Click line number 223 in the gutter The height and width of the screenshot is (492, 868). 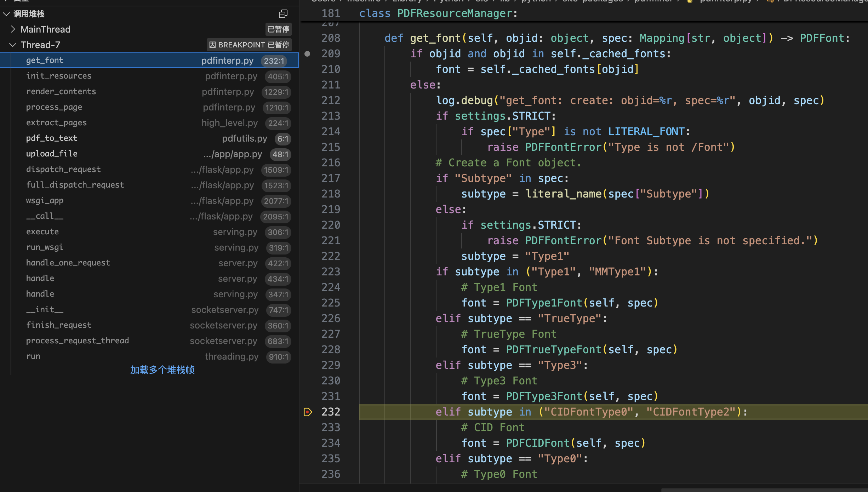(331, 272)
